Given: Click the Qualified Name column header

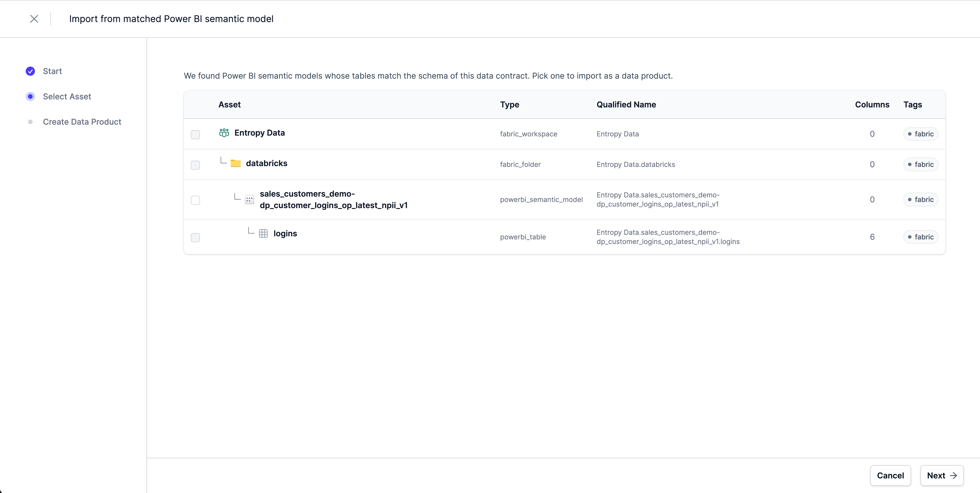Looking at the screenshot, I should pyautogui.click(x=626, y=105).
